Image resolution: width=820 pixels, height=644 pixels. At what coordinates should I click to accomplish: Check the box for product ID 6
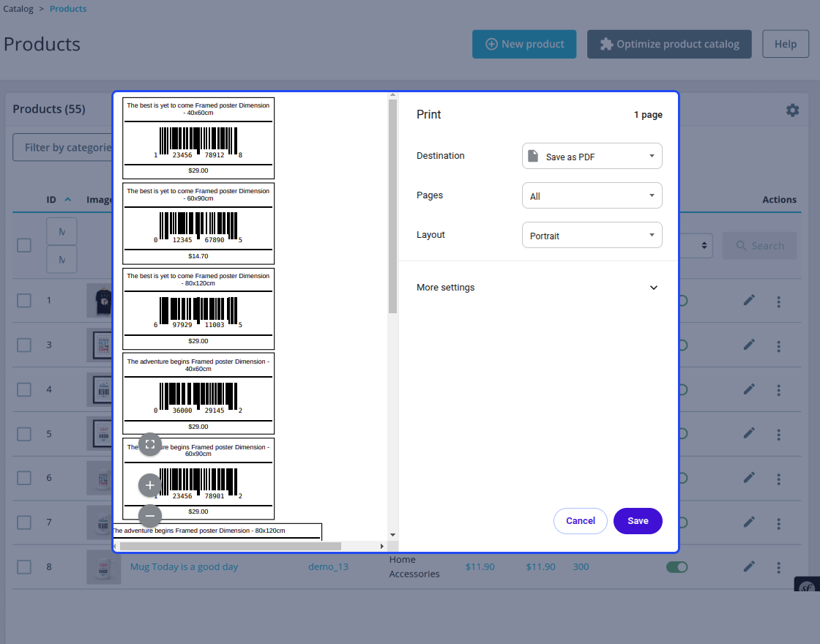tap(24, 478)
